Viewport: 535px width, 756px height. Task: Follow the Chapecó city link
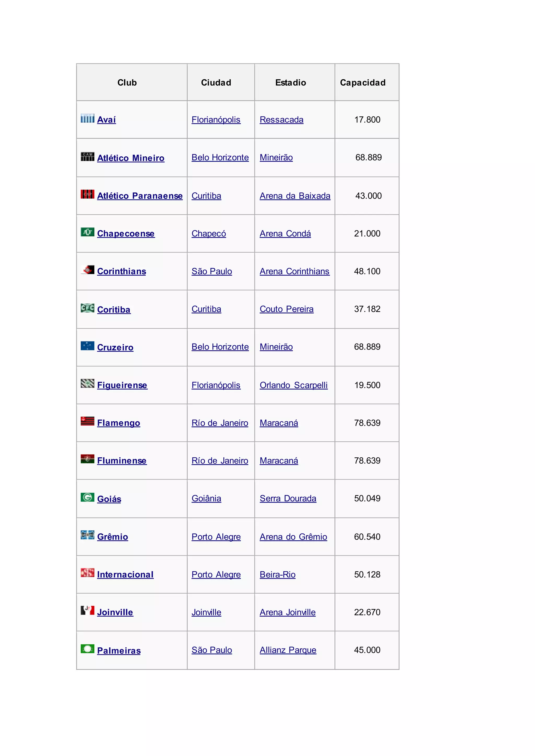point(208,234)
